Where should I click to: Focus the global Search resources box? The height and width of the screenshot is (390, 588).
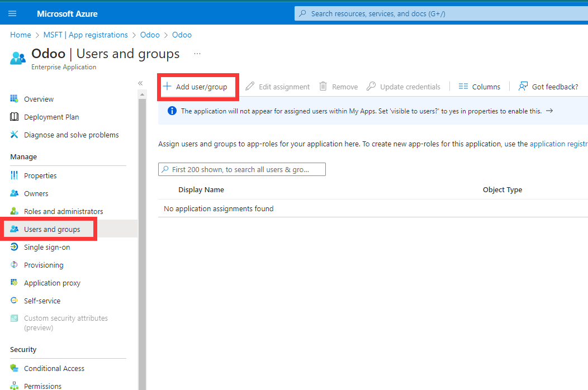click(x=442, y=13)
